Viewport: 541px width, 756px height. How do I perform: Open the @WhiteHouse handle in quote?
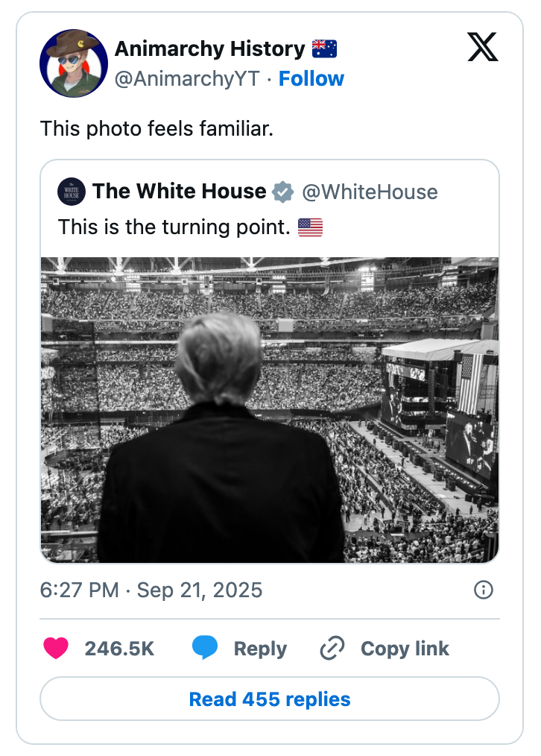click(370, 192)
